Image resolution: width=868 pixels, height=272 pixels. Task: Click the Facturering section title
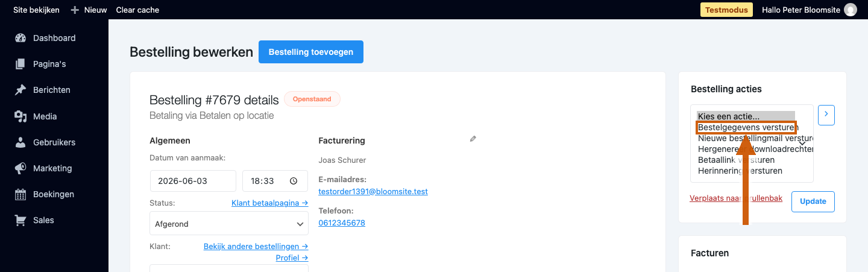[342, 141]
